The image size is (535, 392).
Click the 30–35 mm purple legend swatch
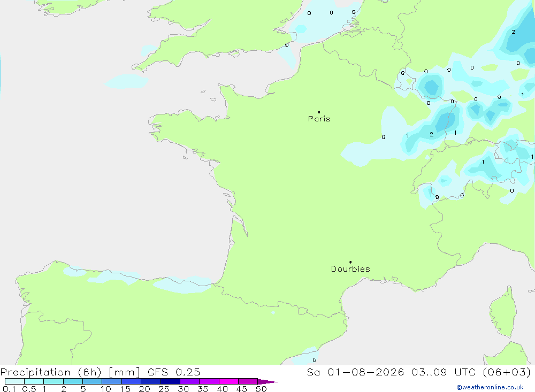190,381
